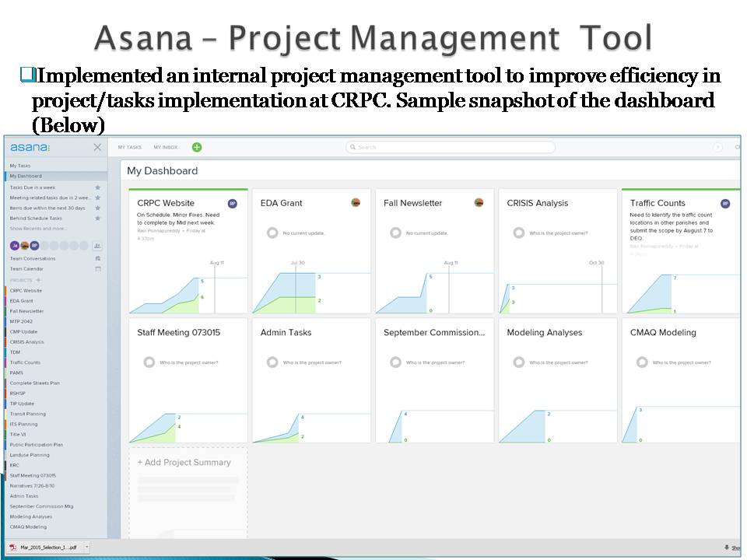The width and height of the screenshot is (747, 560).
Task: Click RP owner avatar on CRPC Website card
Action: 233,203
